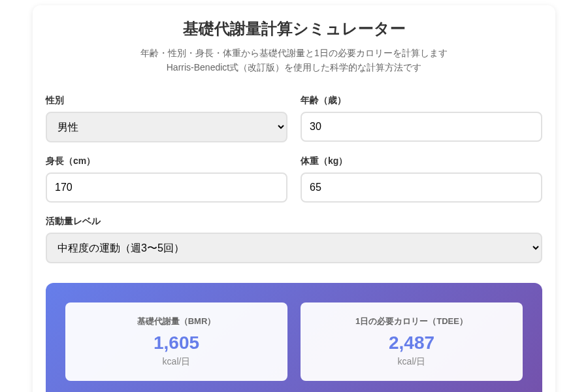Click the Harris-Benedict式 description text
The image size is (588, 392).
pyautogui.click(x=294, y=67)
